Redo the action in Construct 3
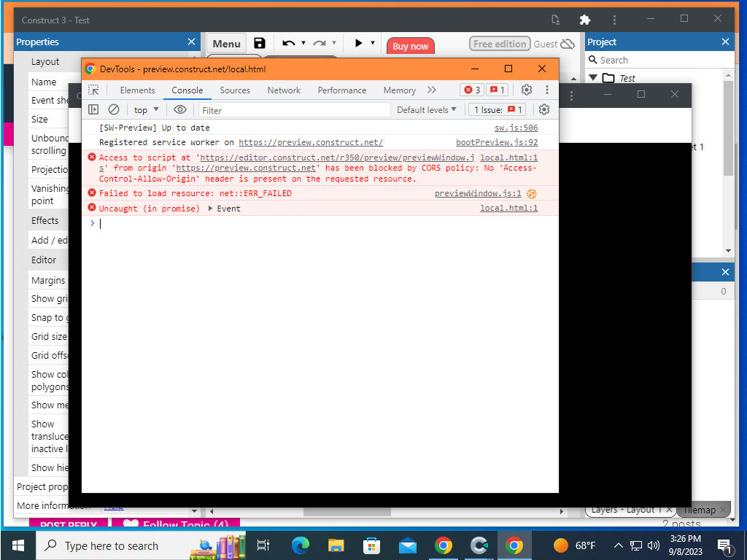 (320, 43)
